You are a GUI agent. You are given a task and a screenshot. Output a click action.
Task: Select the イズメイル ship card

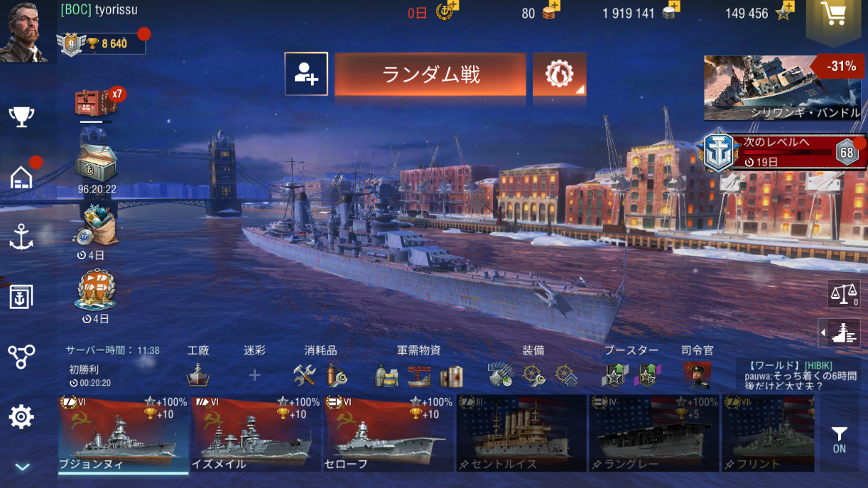(x=256, y=433)
